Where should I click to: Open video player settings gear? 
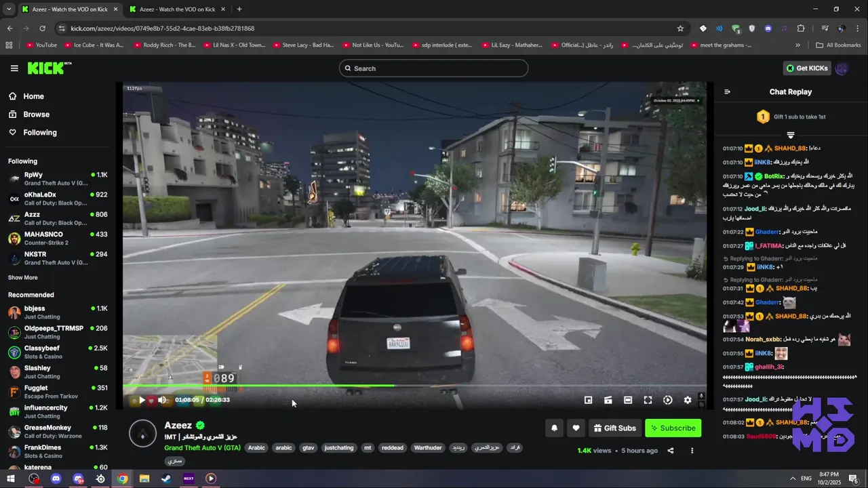688,400
